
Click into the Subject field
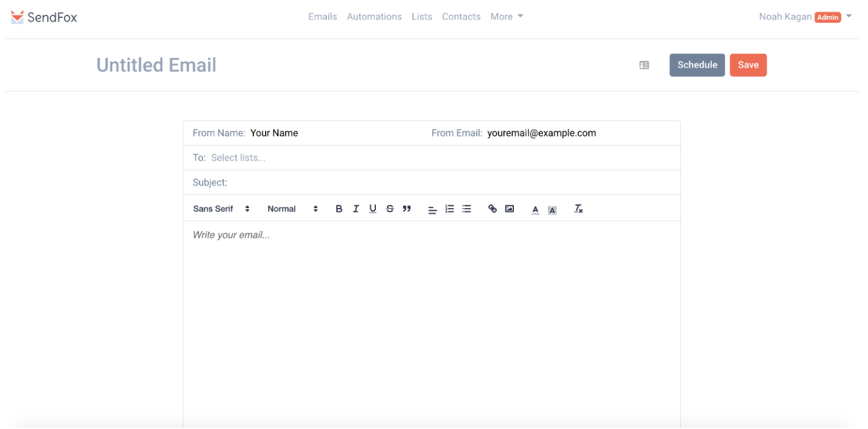[451, 183]
